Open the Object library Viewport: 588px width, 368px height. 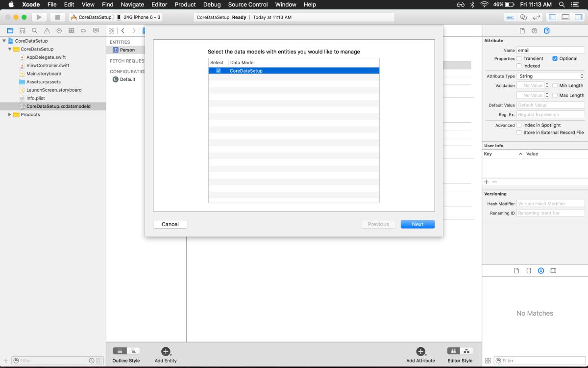pos(541,271)
